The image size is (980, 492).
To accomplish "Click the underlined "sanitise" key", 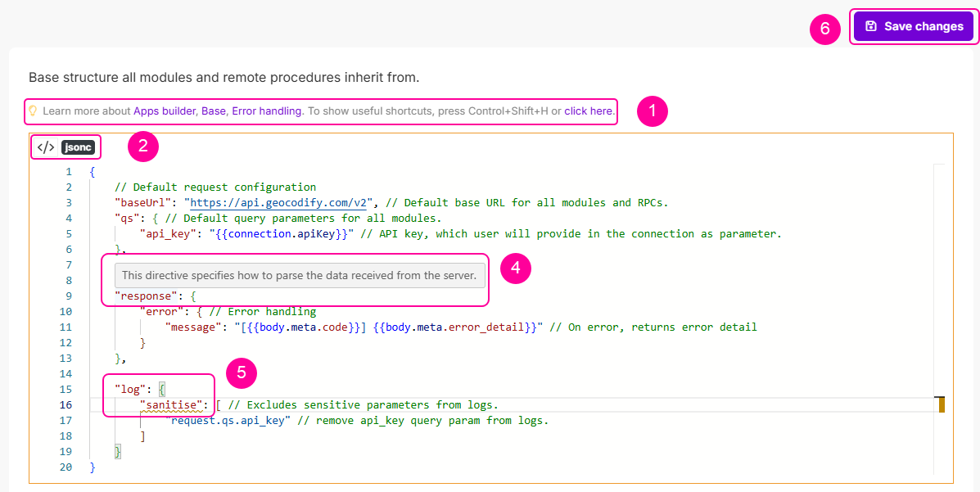I will (174, 404).
